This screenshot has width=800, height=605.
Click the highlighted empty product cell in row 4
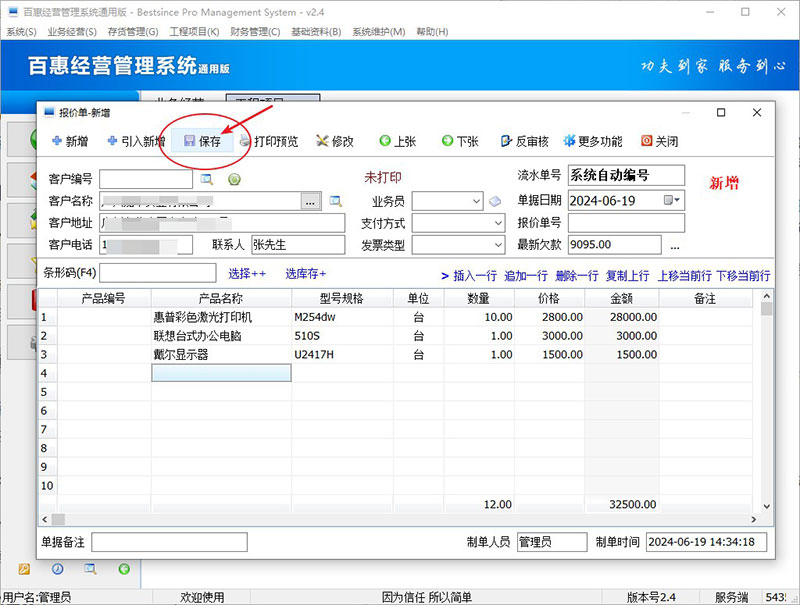click(x=221, y=373)
